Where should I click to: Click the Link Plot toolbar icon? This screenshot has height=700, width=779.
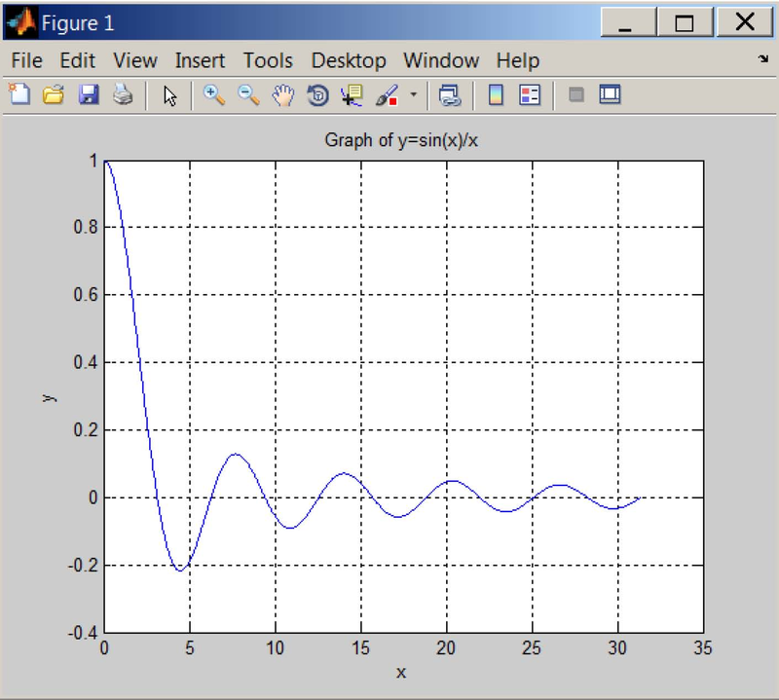click(450, 94)
